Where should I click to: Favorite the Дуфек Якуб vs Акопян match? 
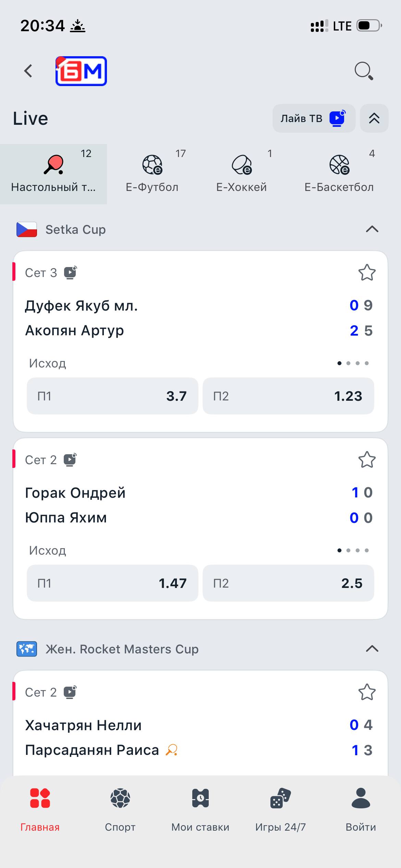pos(367,273)
